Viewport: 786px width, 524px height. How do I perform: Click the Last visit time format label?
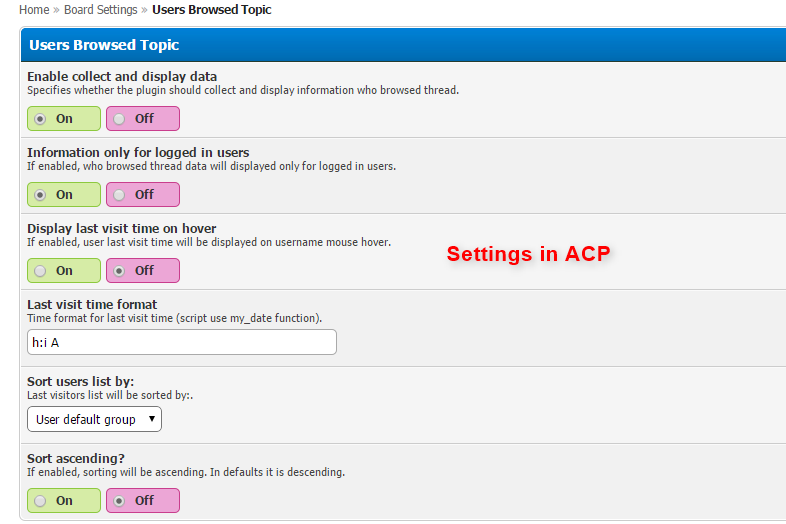pos(92,304)
